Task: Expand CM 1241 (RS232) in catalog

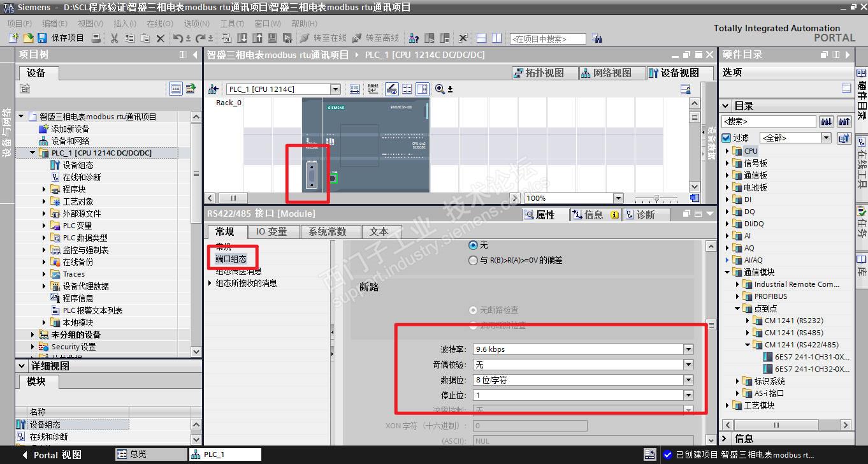Action: [x=748, y=321]
